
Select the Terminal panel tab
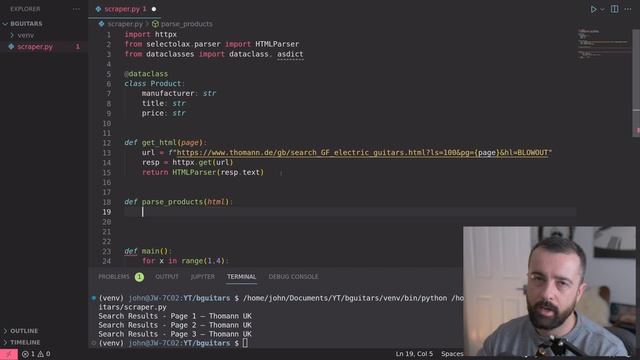coord(242,277)
